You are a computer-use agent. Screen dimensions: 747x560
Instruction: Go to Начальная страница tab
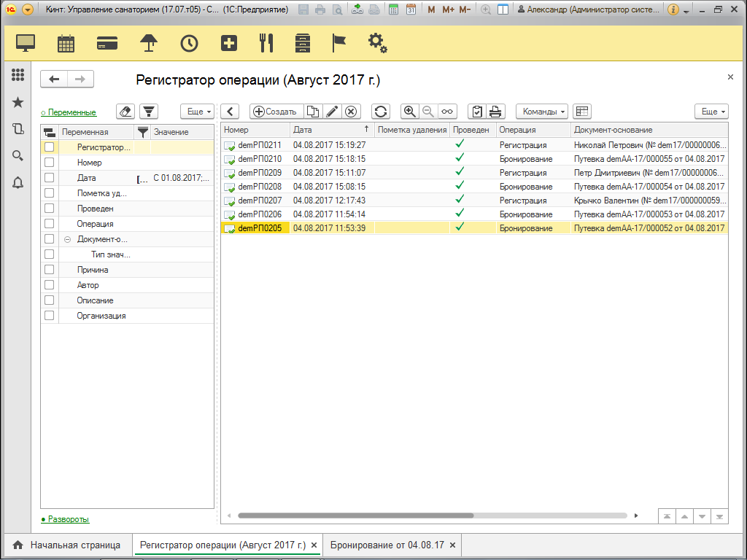[74, 545]
